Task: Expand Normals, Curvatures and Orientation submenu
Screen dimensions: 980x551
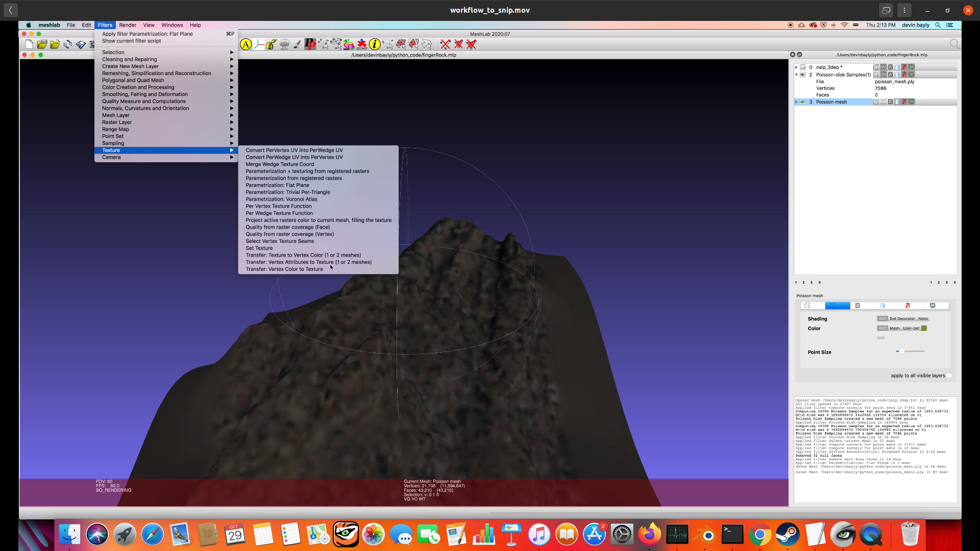Action: click(166, 109)
